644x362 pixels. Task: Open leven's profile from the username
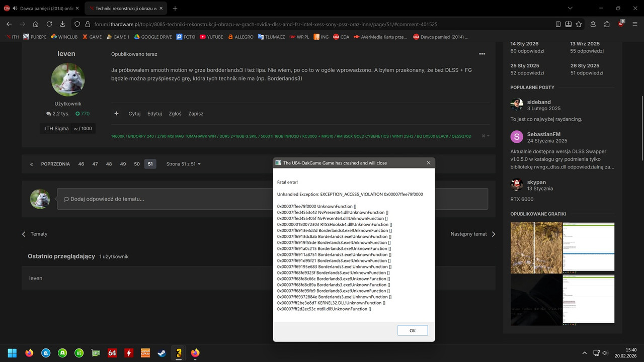pyautogui.click(x=66, y=54)
